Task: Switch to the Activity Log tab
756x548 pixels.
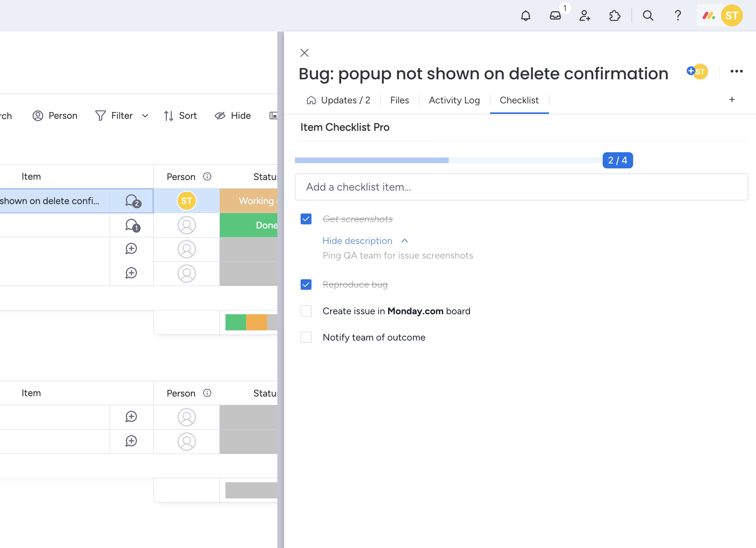Action: [x=454, y=100]
